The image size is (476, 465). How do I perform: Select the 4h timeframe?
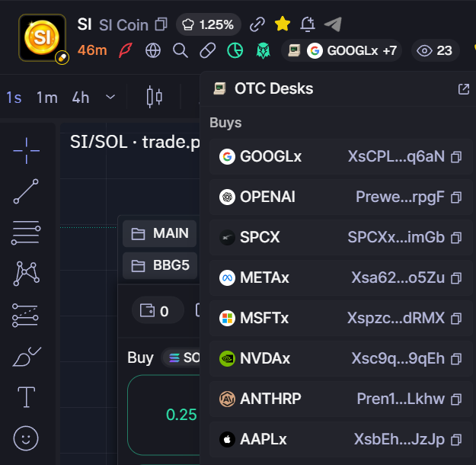click(81, 98)
